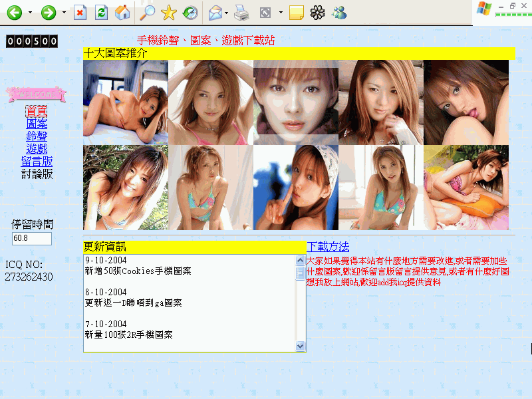532x399 pixels.
Task: Click the 8-10-2004 news entry date
Action: tap(106, 292)
